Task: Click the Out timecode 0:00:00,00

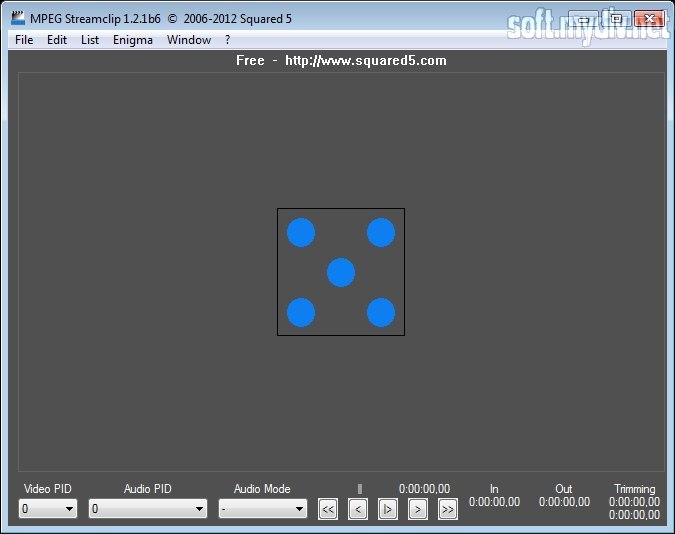Action: [x=564, y=502]
